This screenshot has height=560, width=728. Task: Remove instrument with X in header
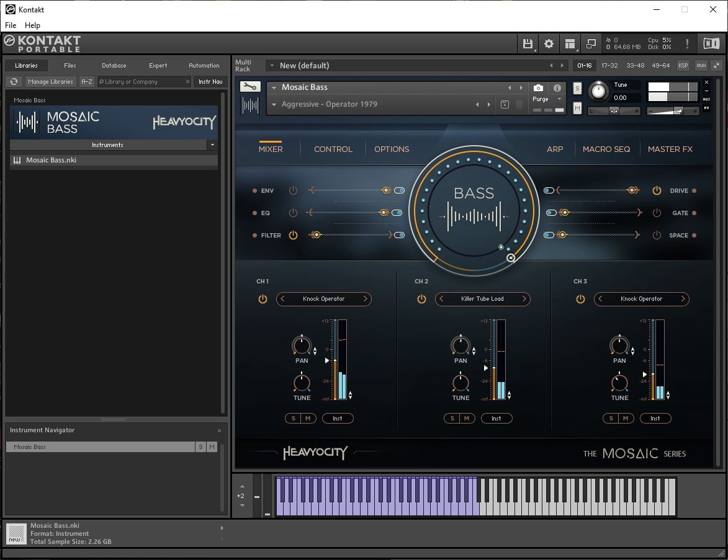click(707, 82)
